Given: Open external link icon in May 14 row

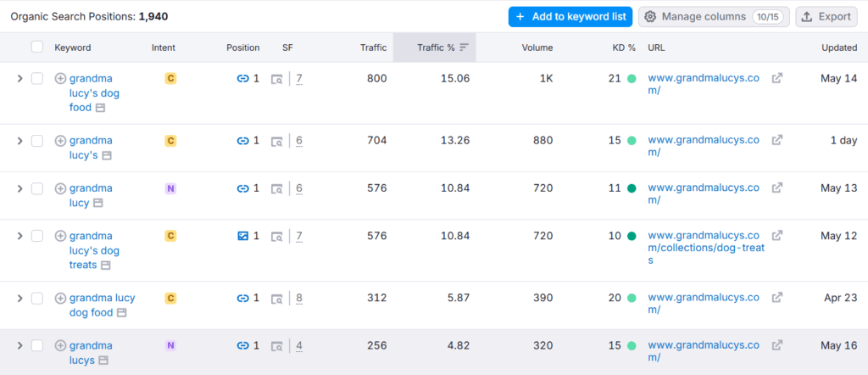Looking at the screenshot, I should [x=777, y=78].
